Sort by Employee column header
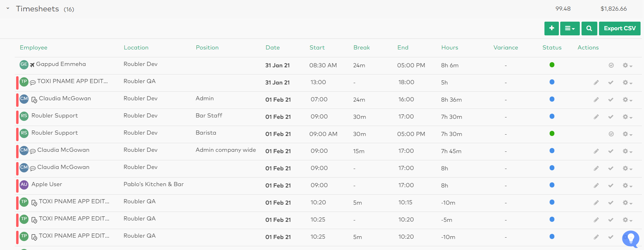The width and height of the screenshot is (644, 250). click(x=34, y=48)
